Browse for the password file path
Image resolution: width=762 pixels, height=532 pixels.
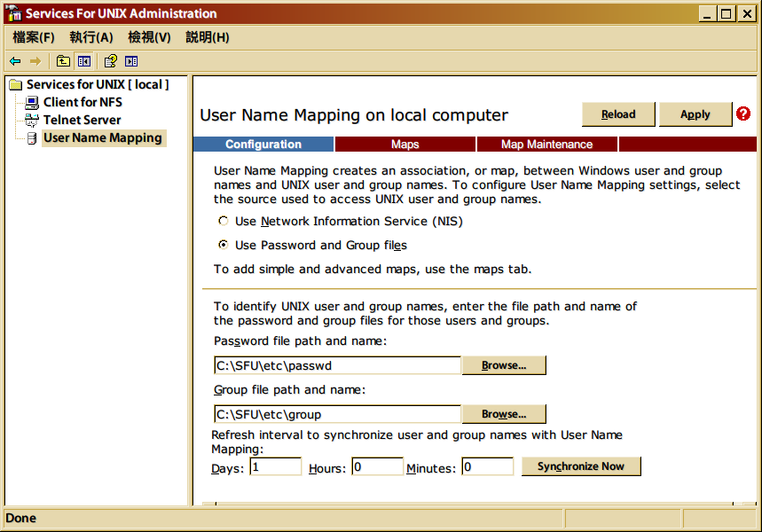coord(503,364)
